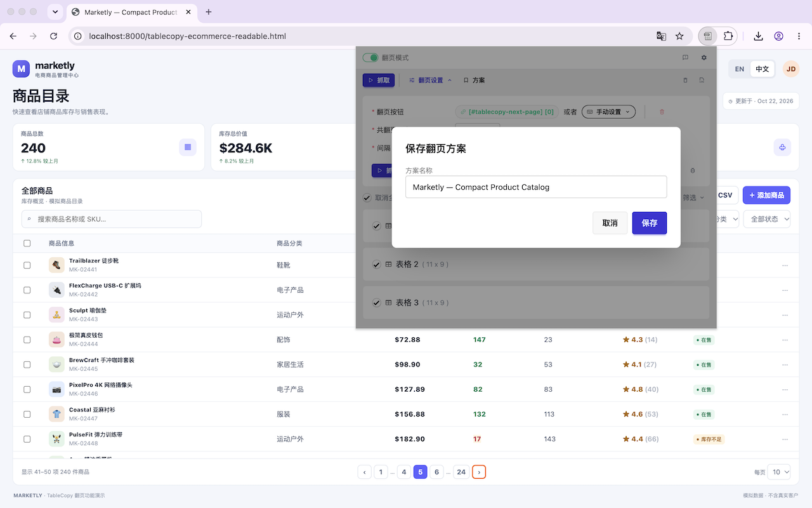Go to page 6 in pagination
Screen dimensions: 812x508
[436, 472]
